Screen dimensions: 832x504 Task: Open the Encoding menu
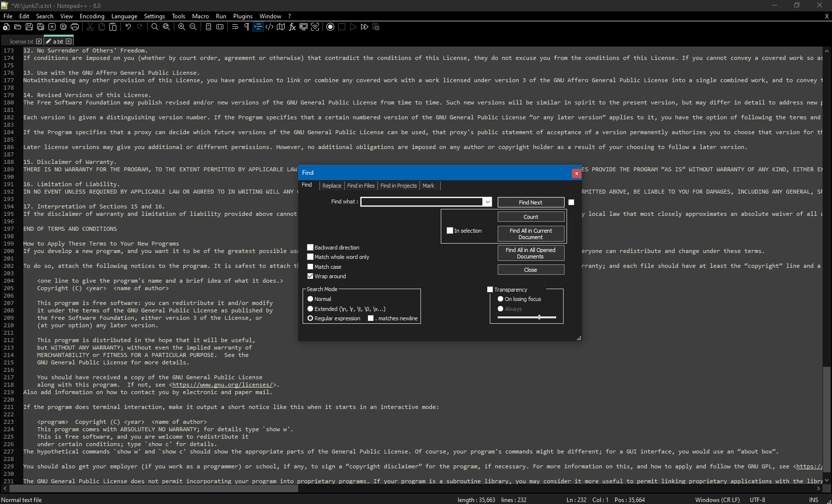tap(92, 16)
